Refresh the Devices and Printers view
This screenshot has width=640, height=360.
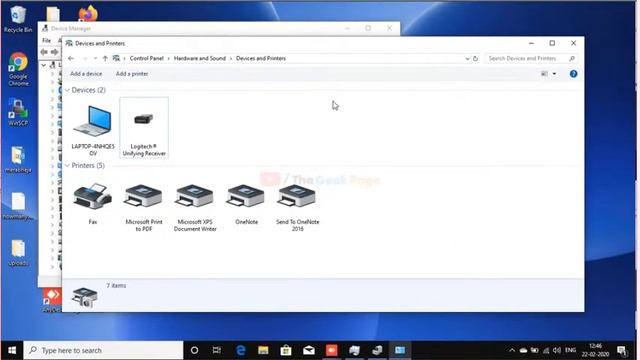pyautogui.click(x=476, y=59)
